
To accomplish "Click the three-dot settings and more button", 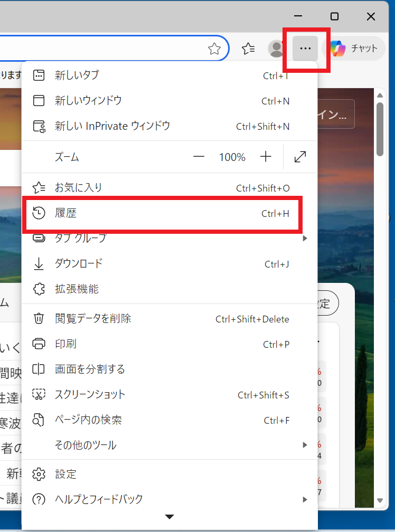I will (x=305, y=49).
